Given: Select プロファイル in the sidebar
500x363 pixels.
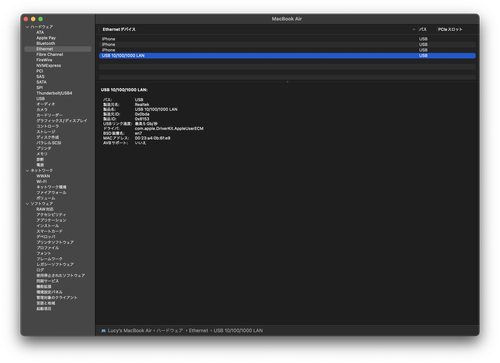Looking at the screenshot, I should [x=48, y=248].
